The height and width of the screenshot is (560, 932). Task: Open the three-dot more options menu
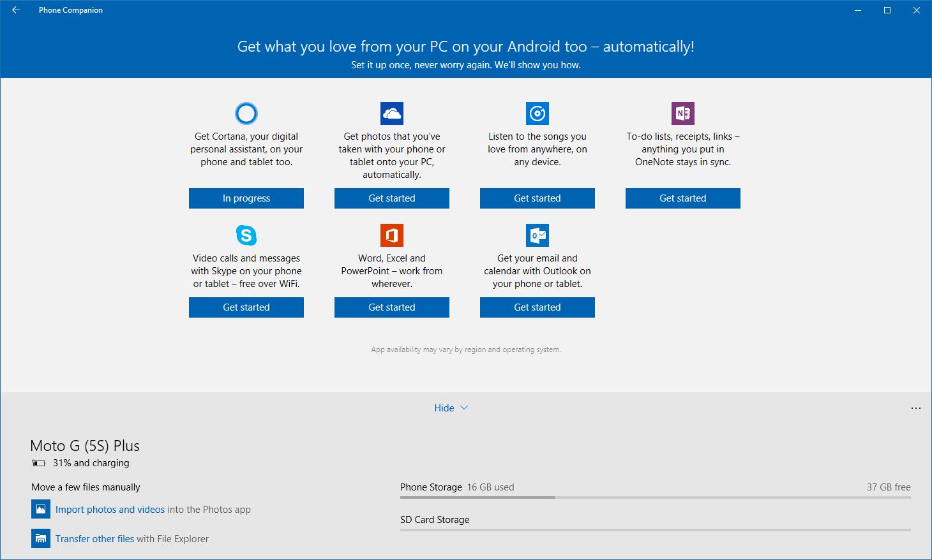click(x=915, y=408)
